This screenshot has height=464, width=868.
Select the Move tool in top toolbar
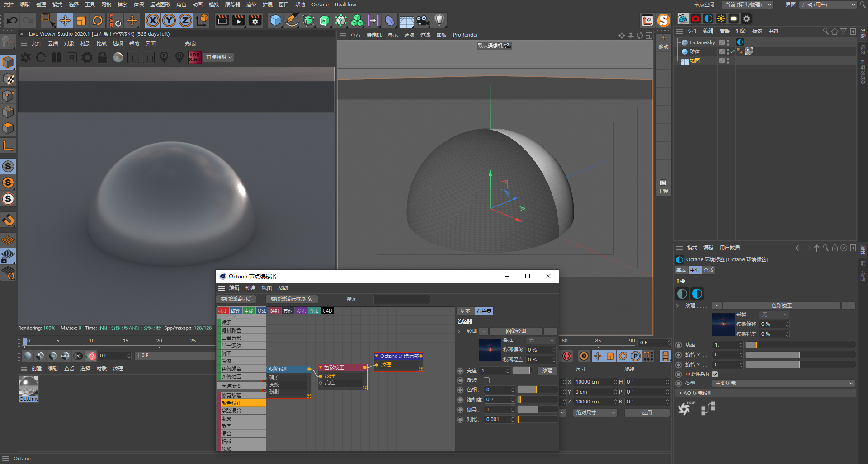pos(65,20)
